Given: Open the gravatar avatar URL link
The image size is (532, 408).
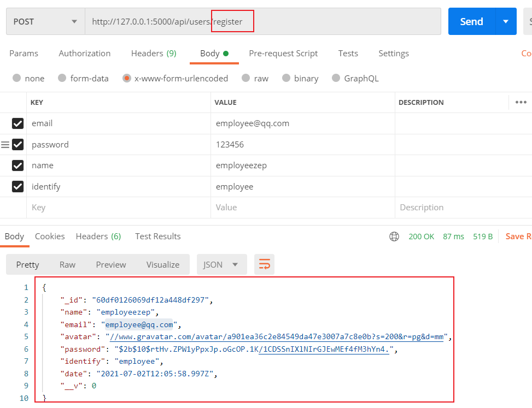Looking at the screenshot, I should coord(277,337).
